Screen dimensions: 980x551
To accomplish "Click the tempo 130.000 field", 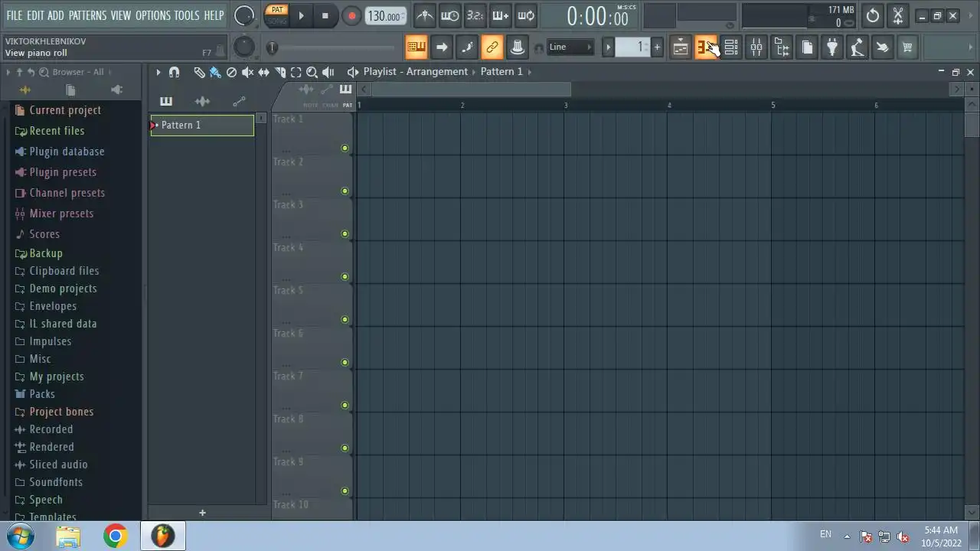I will tap(385, 16).
